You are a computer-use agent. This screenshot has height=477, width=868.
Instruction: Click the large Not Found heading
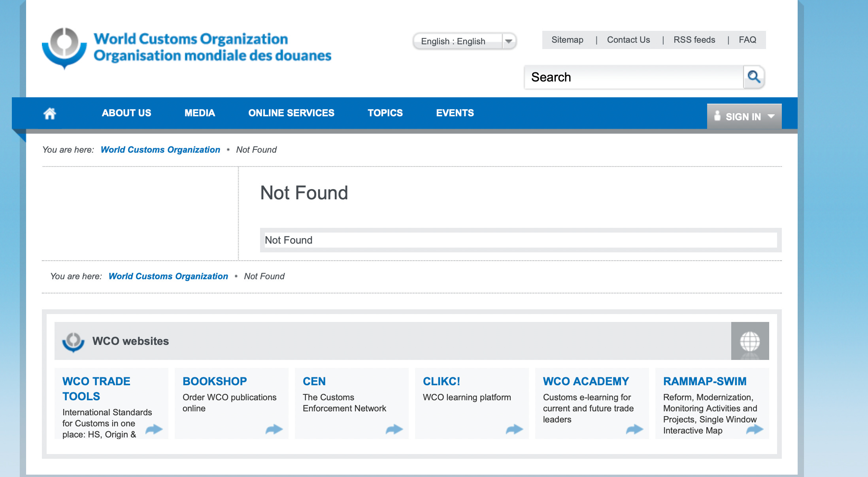pos(304,193)
